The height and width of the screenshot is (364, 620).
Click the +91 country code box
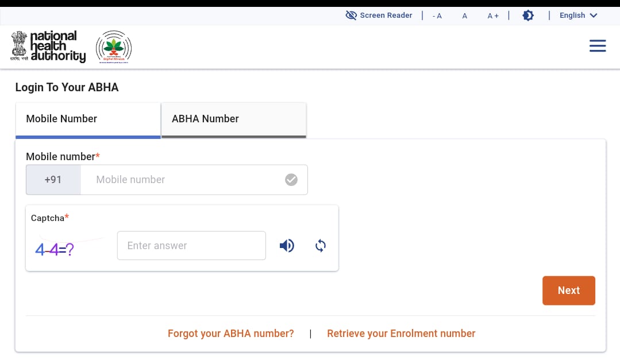[53, 180]
